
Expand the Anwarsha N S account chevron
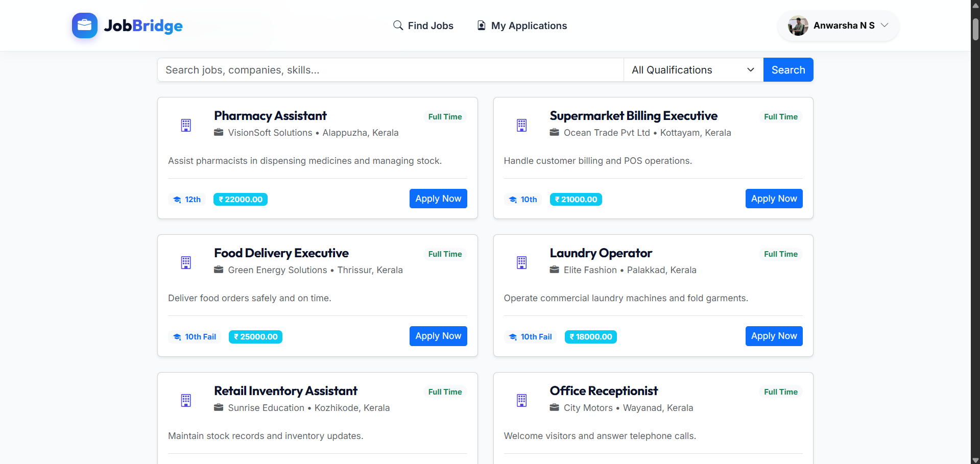(885, 25)
